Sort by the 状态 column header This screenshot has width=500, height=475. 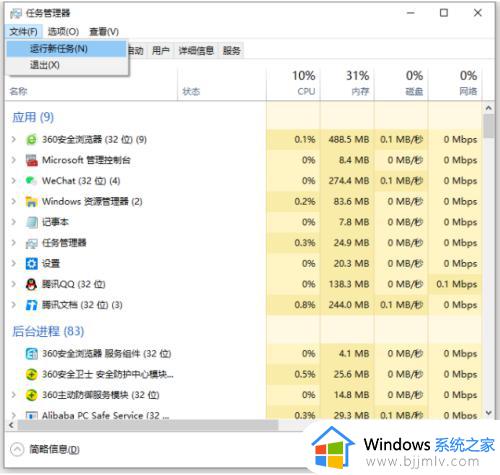[x=222, y=83]
